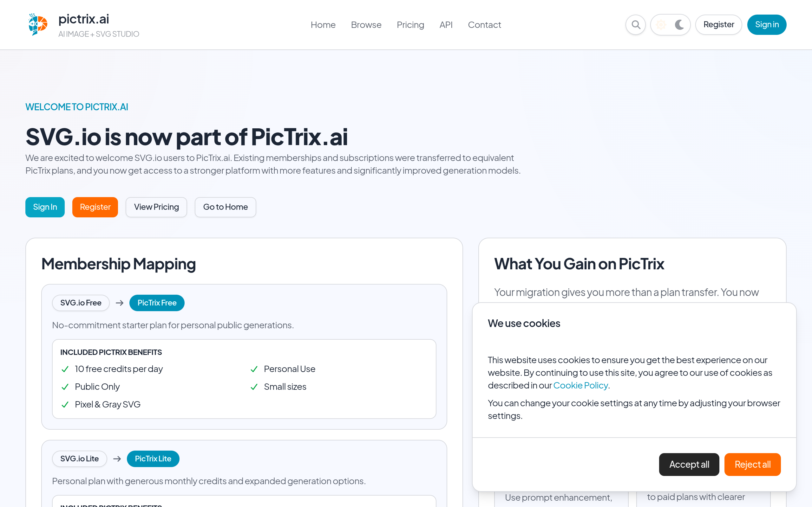Select the PicTrix Lite plan badge
The image size is (812, 507).
point(153,459)
